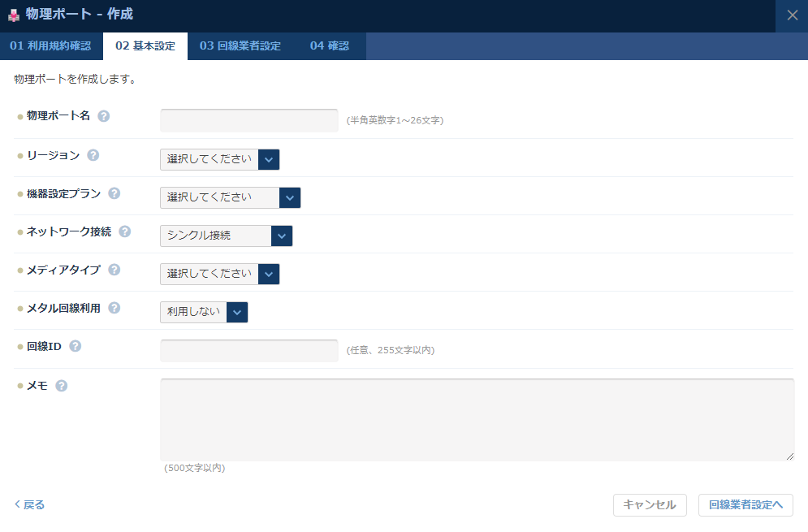Viewport: 808px width, 532px height.
Task: Show help for メタル回線利用 option
Action: click(113, 308)
